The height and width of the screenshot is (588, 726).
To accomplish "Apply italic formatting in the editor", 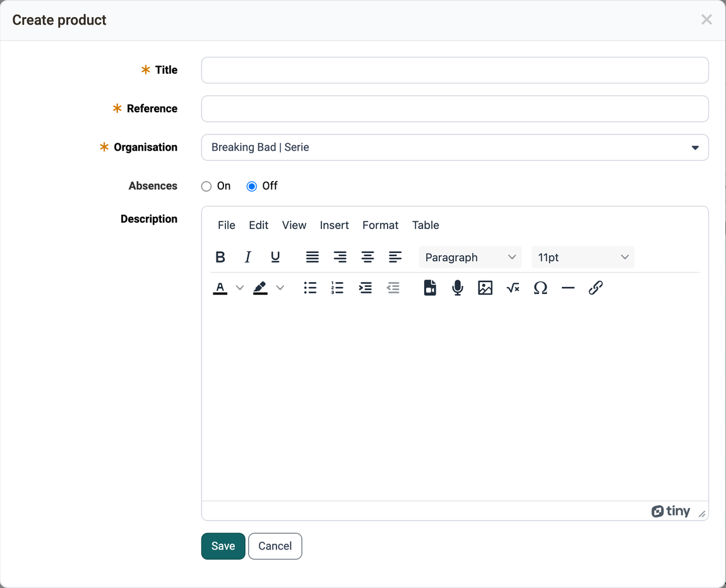I will (x=247, y=257).
